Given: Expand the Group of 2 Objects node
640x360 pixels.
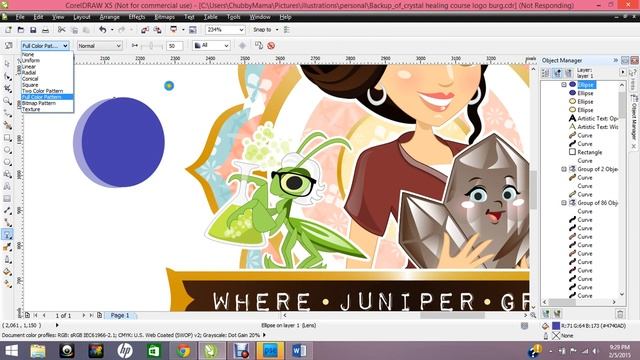Looking at the screenshot, I should click(x=564, y=169).
